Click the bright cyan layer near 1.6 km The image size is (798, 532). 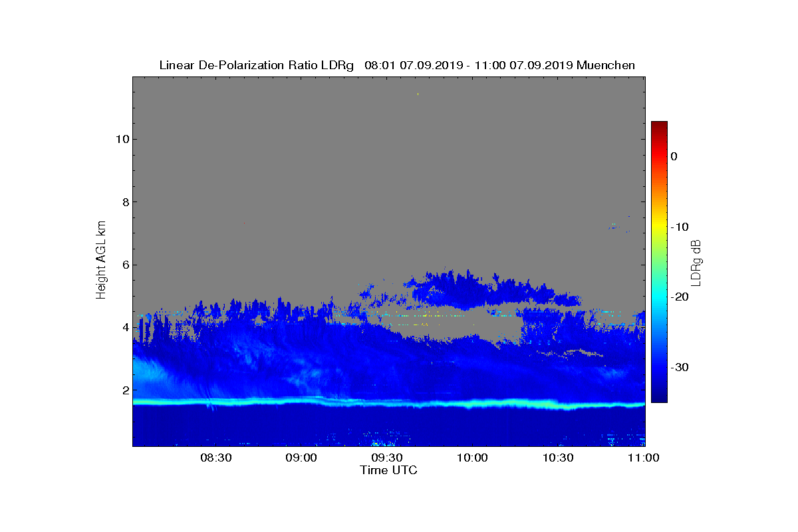tap(389, 403)
